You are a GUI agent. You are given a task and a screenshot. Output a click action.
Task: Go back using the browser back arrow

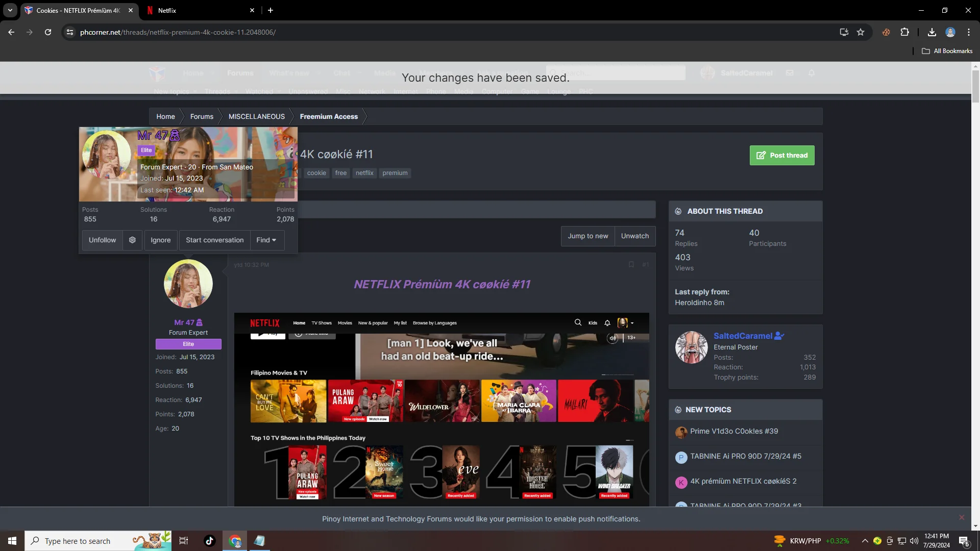(x=11, y=32)
